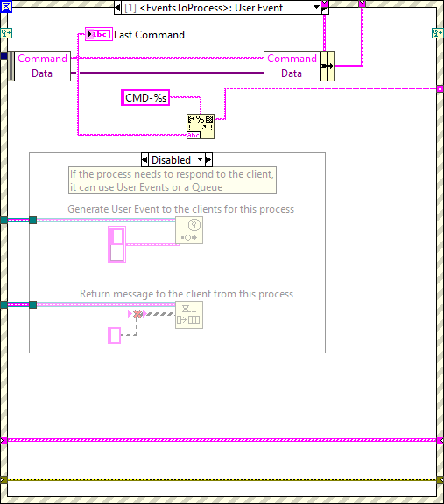
Task: Click the Format Into String function node
Action: tap(201, 126)
